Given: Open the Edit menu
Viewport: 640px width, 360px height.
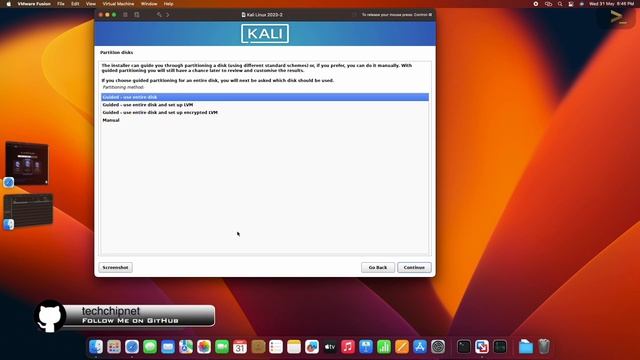Looking at the screenshot, I should click(75, 4).
